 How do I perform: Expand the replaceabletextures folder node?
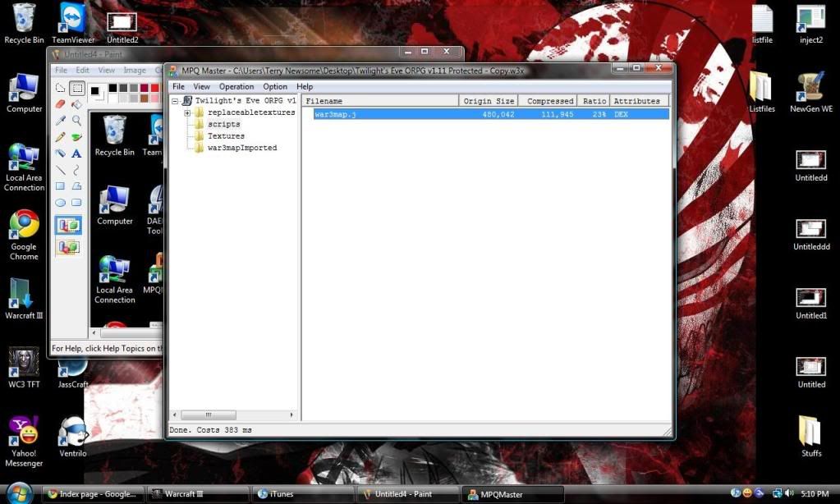[x=187, y=112]
